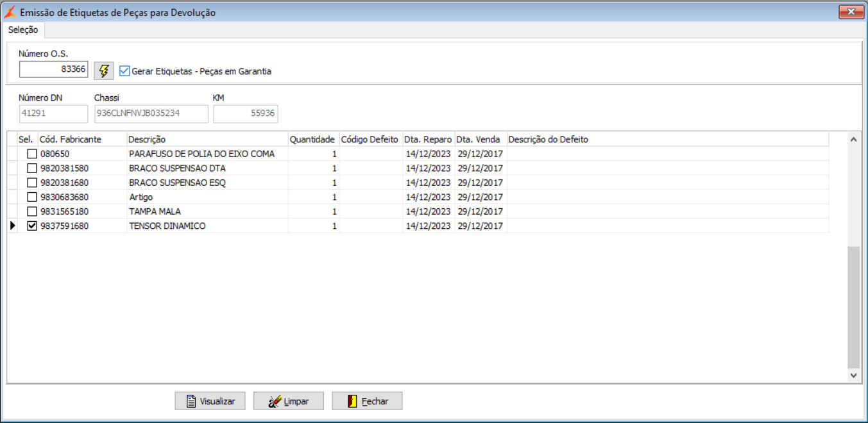Screen dimensions: 868x423
Task: Click the vertical scrollbar thumb
Action: pyautogui.click(x=853, y=308)
